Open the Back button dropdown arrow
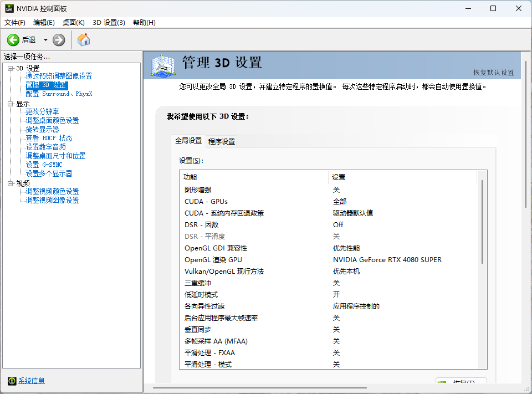 click(45, 39)
